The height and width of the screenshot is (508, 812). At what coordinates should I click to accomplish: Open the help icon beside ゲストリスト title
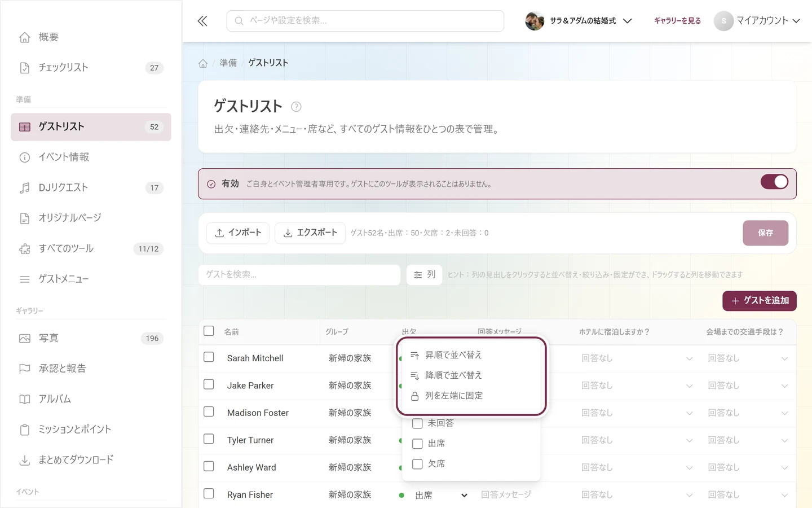tap(296, 107)
